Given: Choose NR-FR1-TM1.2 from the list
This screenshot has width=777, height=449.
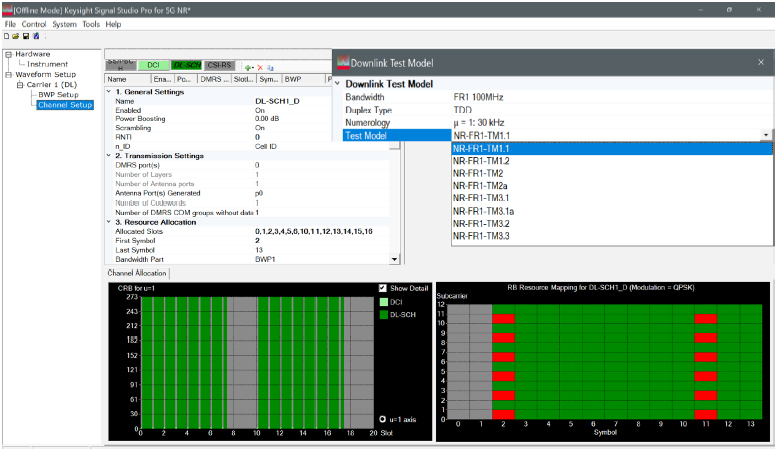Looking at the screenshot, I should pyautogui.click(x=612, y=161).
